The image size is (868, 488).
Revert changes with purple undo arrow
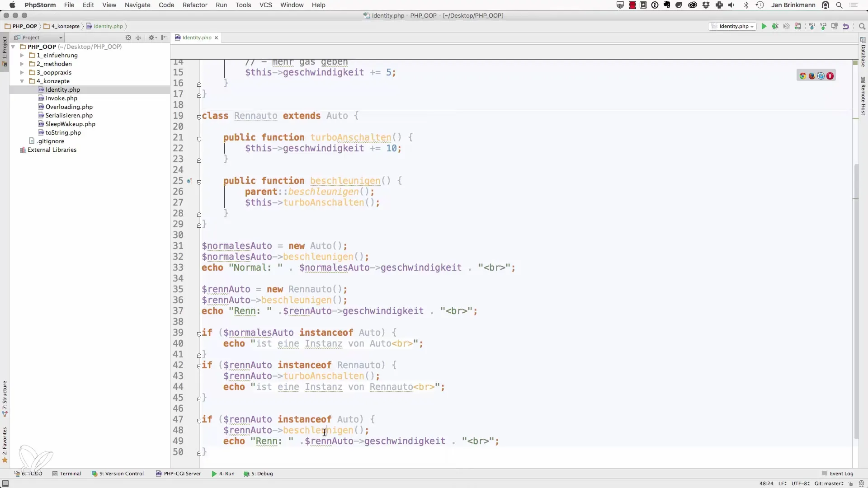point(846,26)
